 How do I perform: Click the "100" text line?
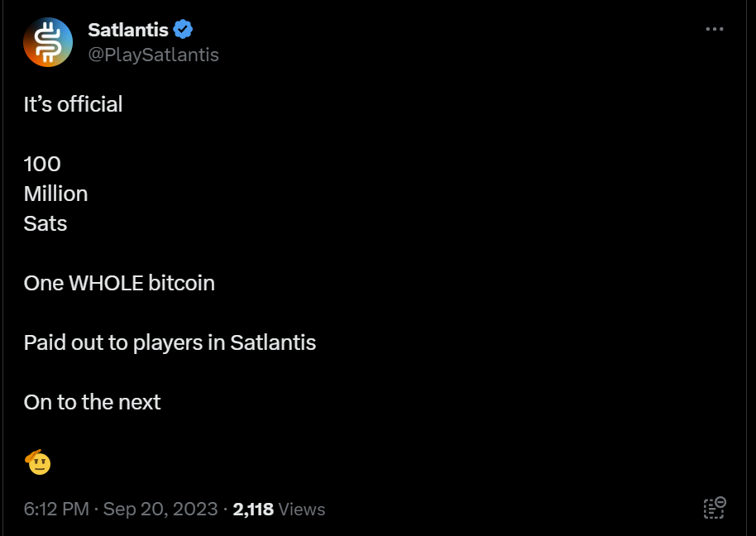42,164
